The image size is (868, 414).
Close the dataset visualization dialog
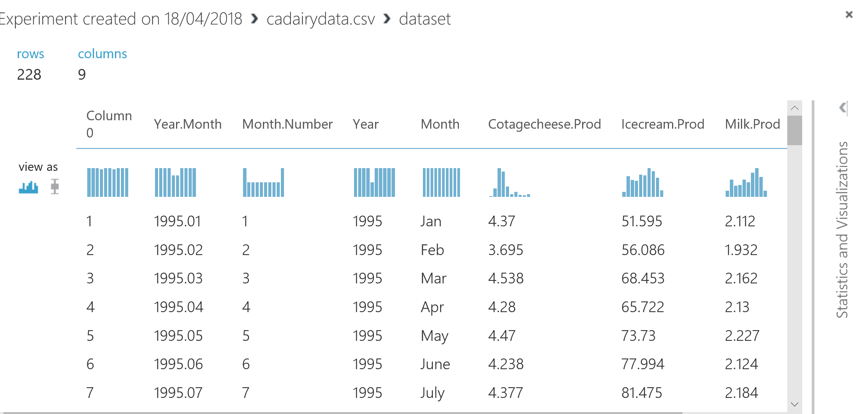tap(849, 15)
